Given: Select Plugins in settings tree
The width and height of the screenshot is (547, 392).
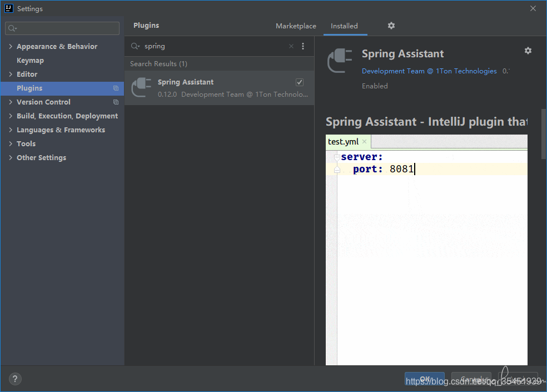Looking at the screenshot, I should click(62, 88).
